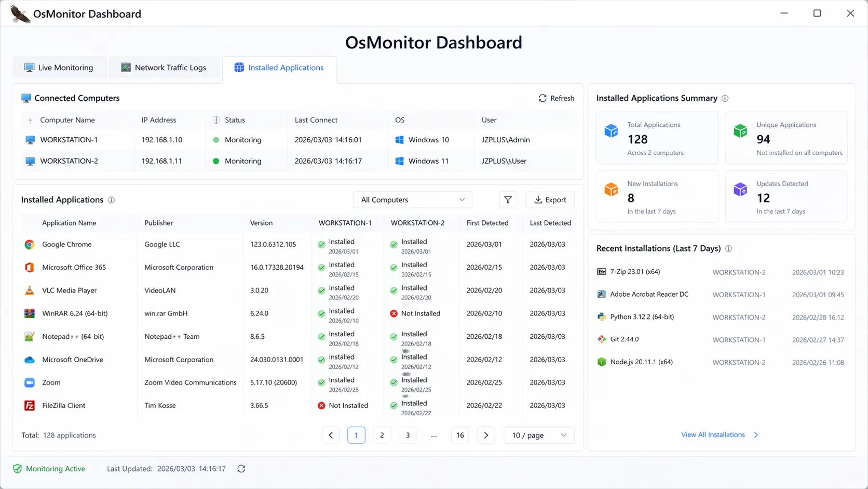Click the Zoom application icon
Screen dimensions: 868x489
pyautogui.click(x=30, y=382)
